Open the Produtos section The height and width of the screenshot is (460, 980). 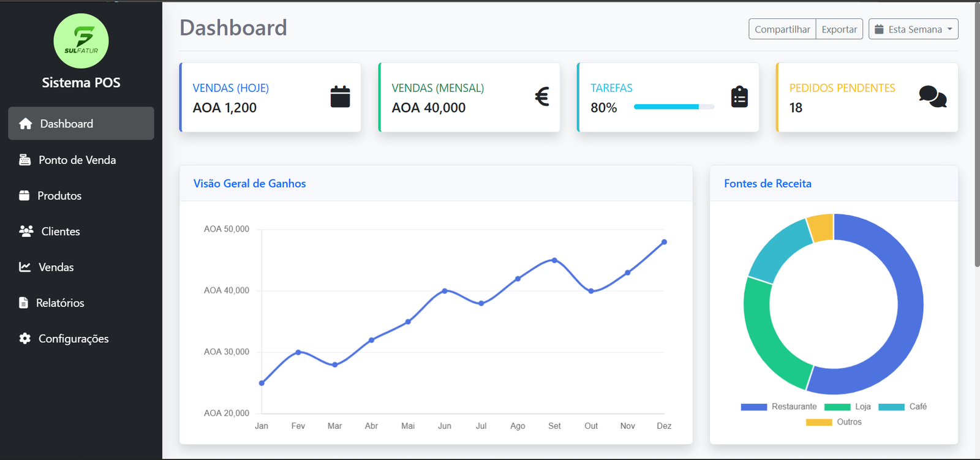click(81, 195)
